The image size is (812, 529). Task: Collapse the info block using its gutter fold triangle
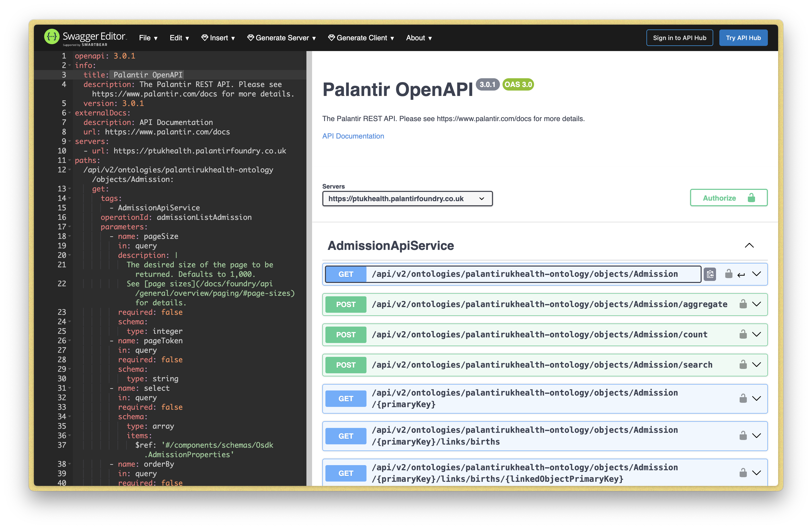click(69, 65)
